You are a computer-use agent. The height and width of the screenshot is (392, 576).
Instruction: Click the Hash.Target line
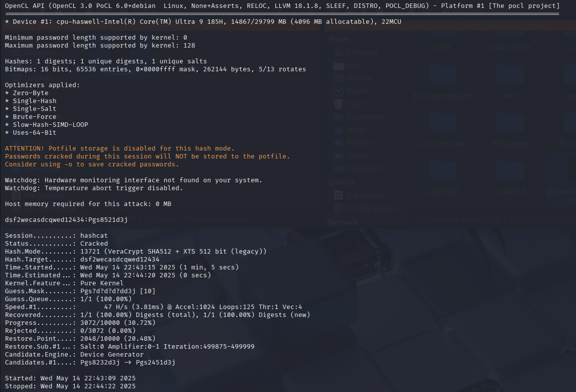pyautogui.click(x=82, y=260)
